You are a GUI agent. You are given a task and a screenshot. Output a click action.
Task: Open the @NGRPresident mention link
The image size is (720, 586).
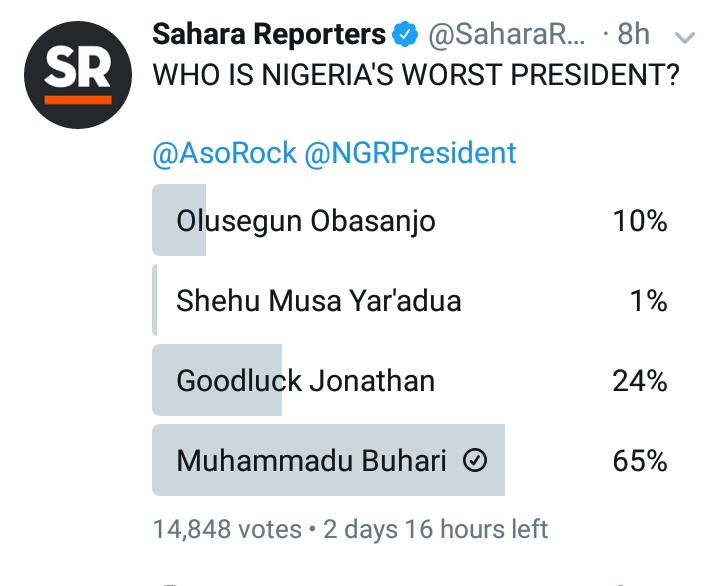pyautogui.click(x=412, y=152)
